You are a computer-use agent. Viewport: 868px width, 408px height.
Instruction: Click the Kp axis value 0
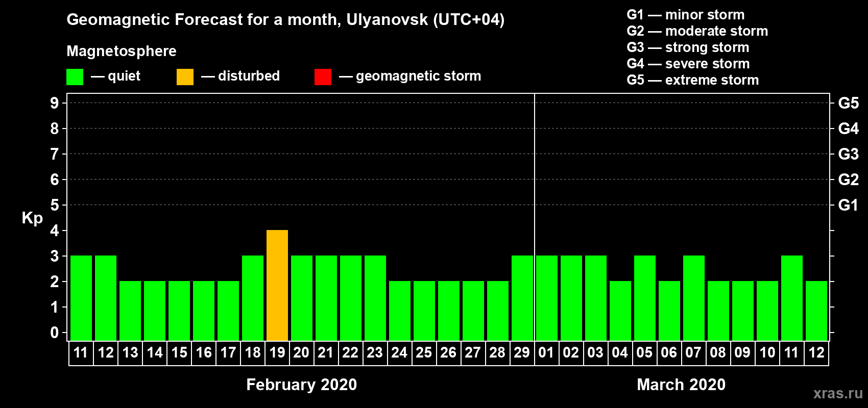point(55,333)
